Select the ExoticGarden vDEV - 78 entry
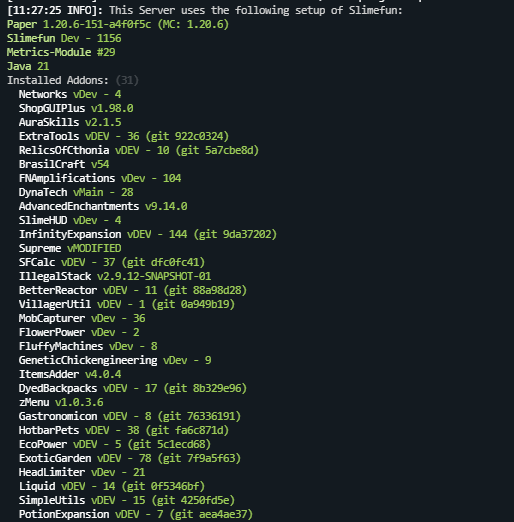Viewport: 514px width, 522px height. 130,458
